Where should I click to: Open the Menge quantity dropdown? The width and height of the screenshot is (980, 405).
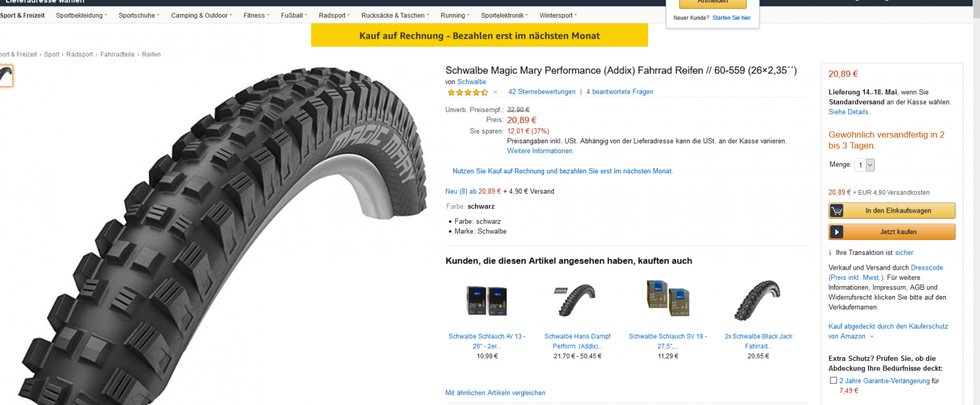tap(865, 165)
